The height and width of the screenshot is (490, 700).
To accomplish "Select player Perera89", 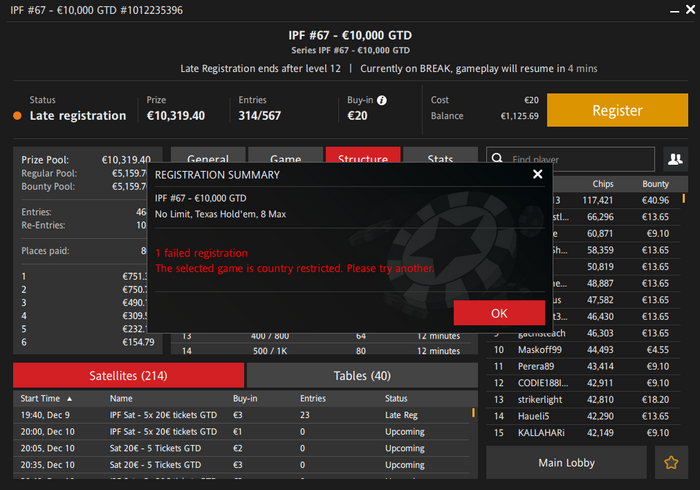I will click(584, 366).
